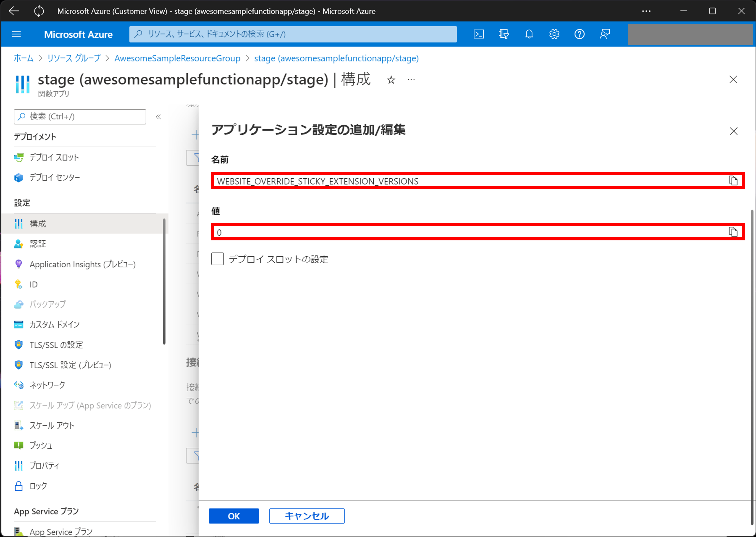The height and width of the screenshot is (537, 756).
Task: Favorite this page with the star icon
Action: pyautogui.click(x=391, y=80)
